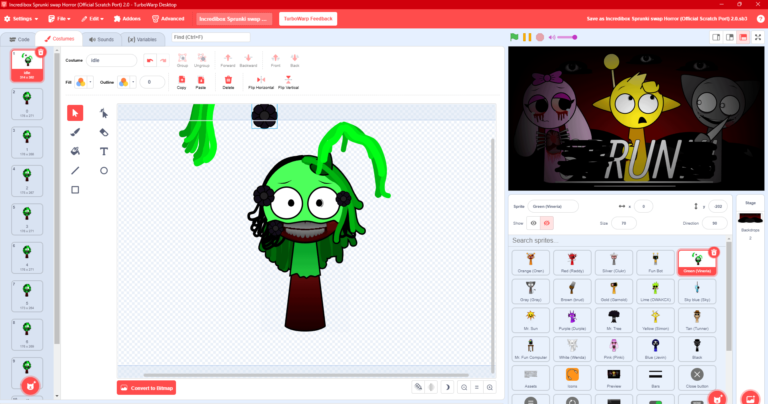The height and width of the screenshot is (404, 768).
Task: Open the Fill color dropdown
Action: click(x=91, y=82)
